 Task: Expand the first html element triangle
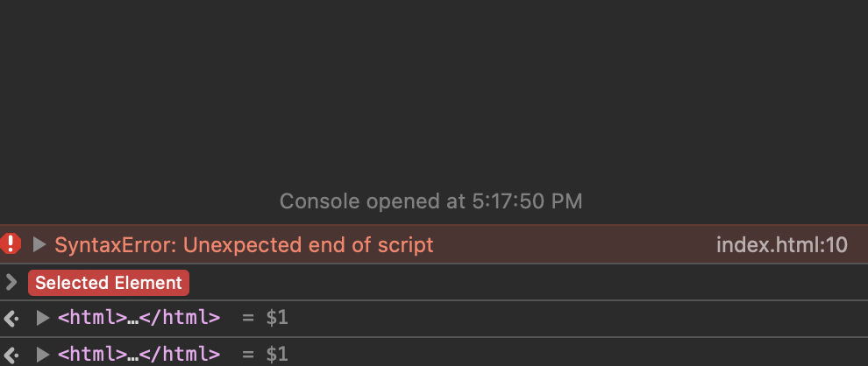43,318
